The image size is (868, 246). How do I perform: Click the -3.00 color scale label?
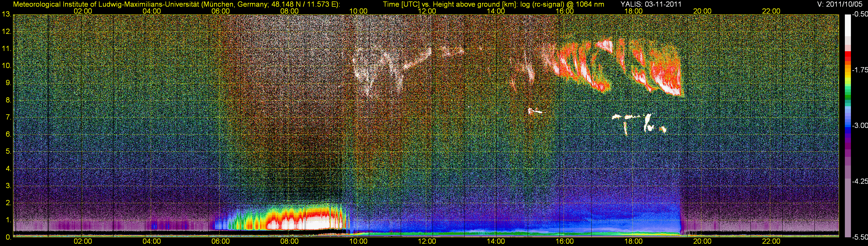click(860, 126)
